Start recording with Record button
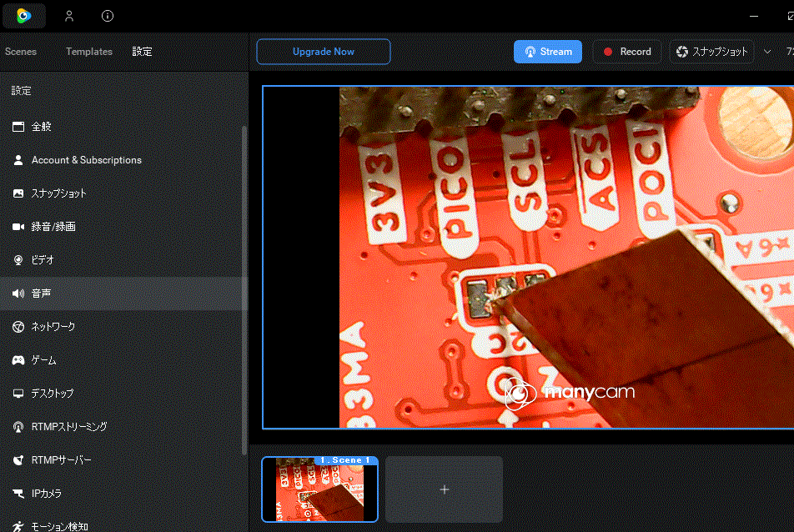794x532 pixels. pyautogui.click(x=626, y=52)
